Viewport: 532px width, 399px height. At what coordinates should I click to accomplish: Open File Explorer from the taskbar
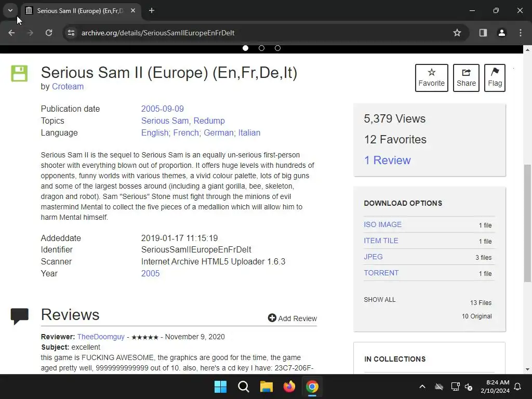click(267, 387)
